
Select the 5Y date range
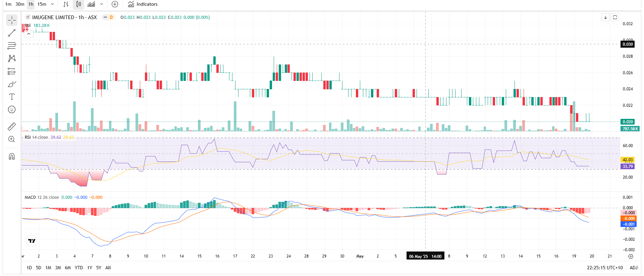pos(99,268)
